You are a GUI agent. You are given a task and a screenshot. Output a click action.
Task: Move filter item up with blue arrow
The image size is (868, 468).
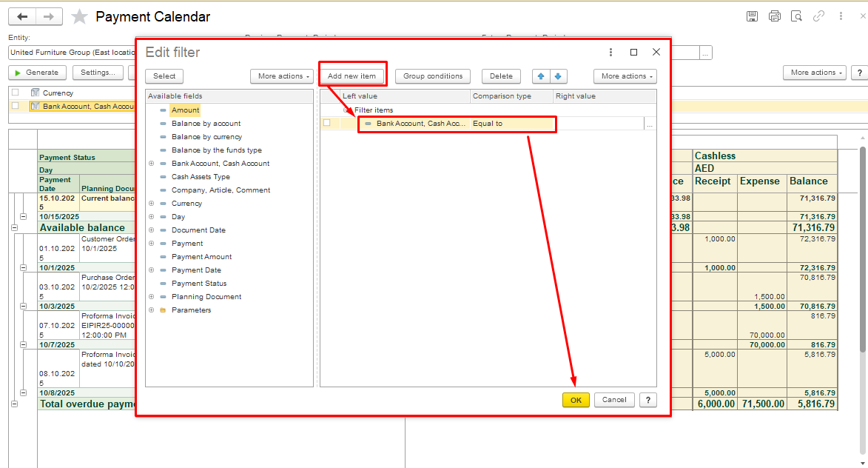(540, 76)
